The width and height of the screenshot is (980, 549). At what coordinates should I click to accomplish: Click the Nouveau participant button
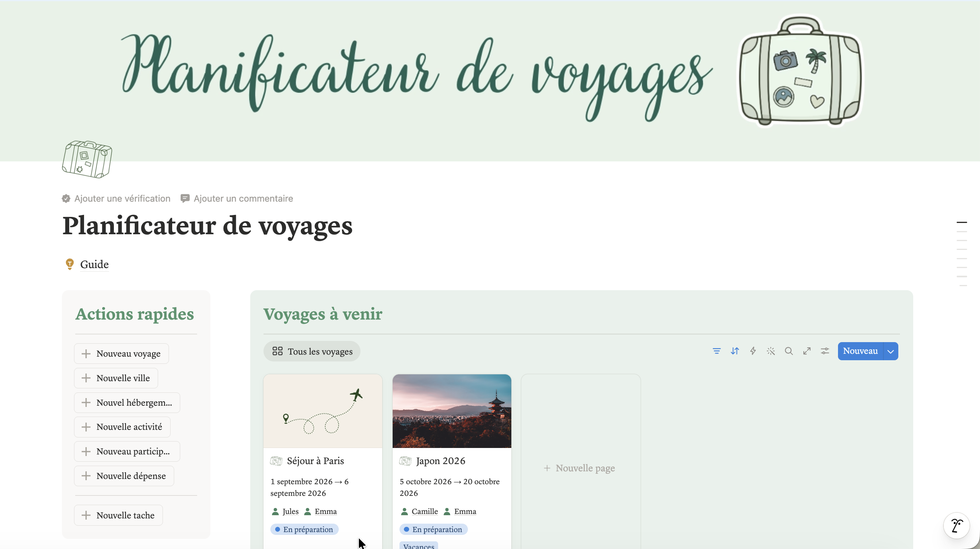pos(127,452)
